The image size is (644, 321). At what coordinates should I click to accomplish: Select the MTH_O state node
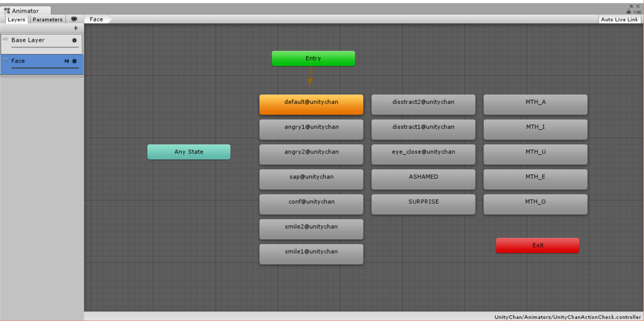point(536,205)
